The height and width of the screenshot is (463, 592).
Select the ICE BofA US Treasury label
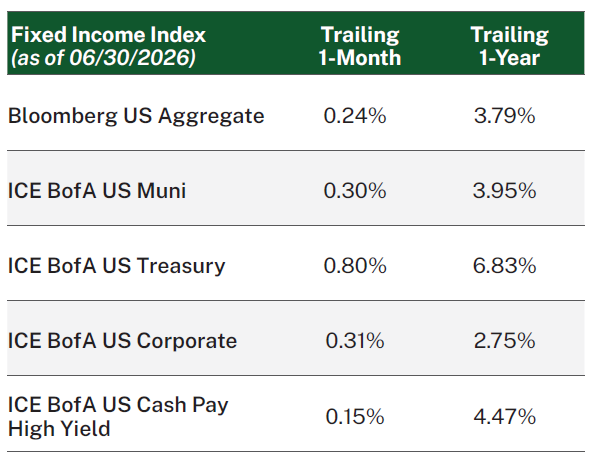[x=116, y=266]
